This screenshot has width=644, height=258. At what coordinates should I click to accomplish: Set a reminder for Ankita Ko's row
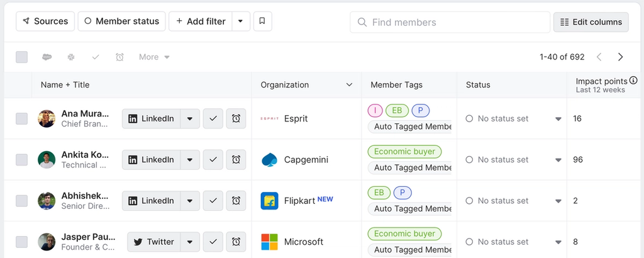click(236, 160)
